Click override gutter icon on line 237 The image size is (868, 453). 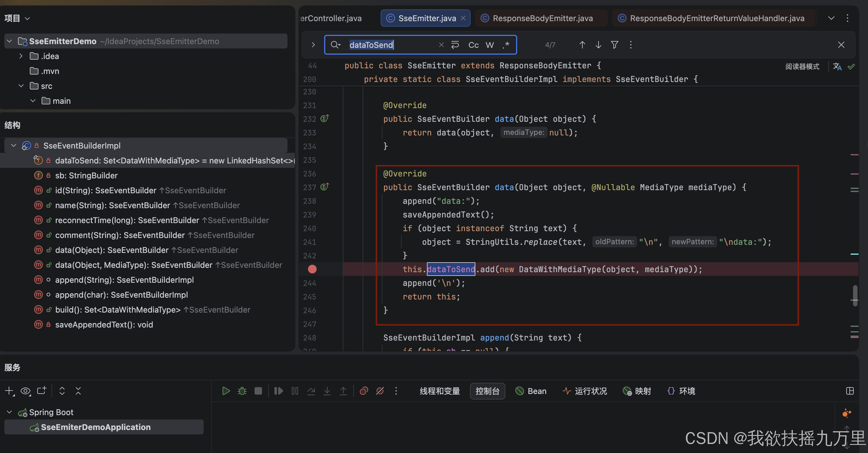[324, 187]
